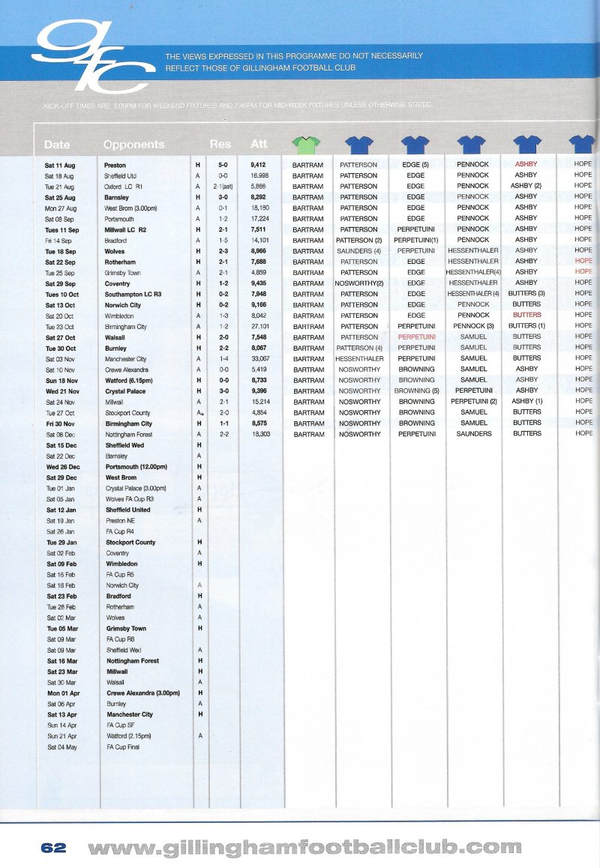
Task: Click the 5-0 result
Action: tap(223, 165)
